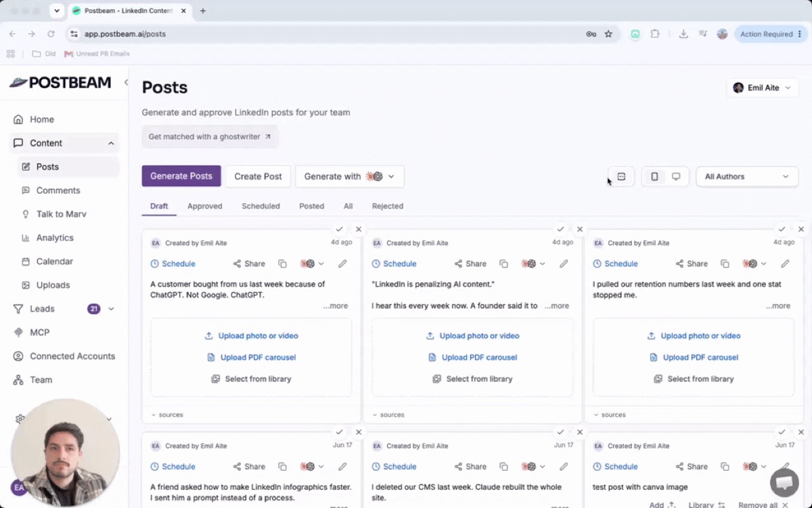Reload the page in browser
The width and height of the screenshot is (812, 508).
tap(51, 34)
